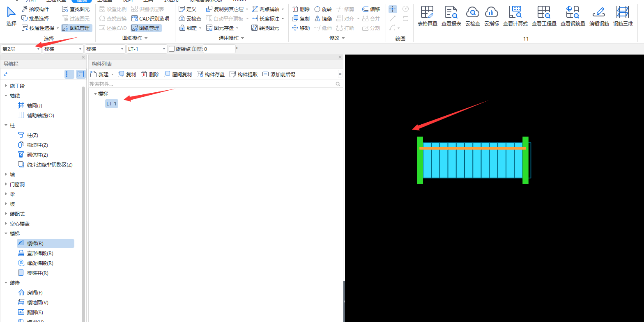Choose 批量选择 batch select
This screenshot has height=322, width=644.
35,18
